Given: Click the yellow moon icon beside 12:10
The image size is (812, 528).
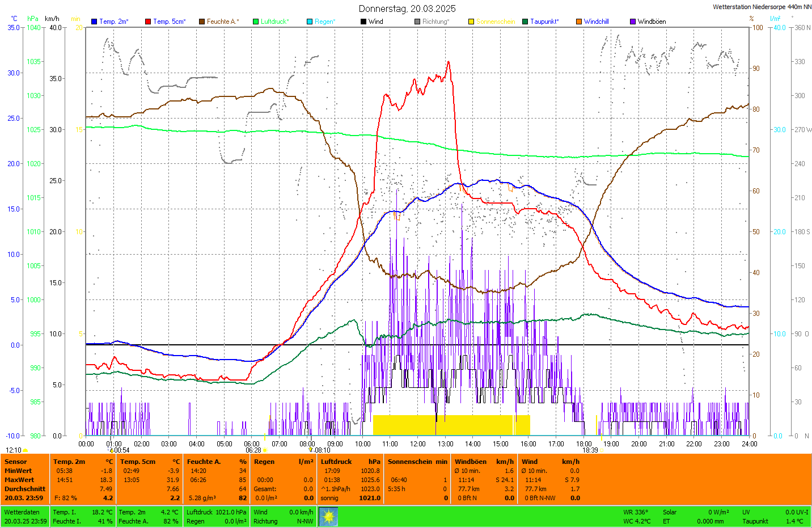Looking at the screenshot, I should tap(26, 450).
